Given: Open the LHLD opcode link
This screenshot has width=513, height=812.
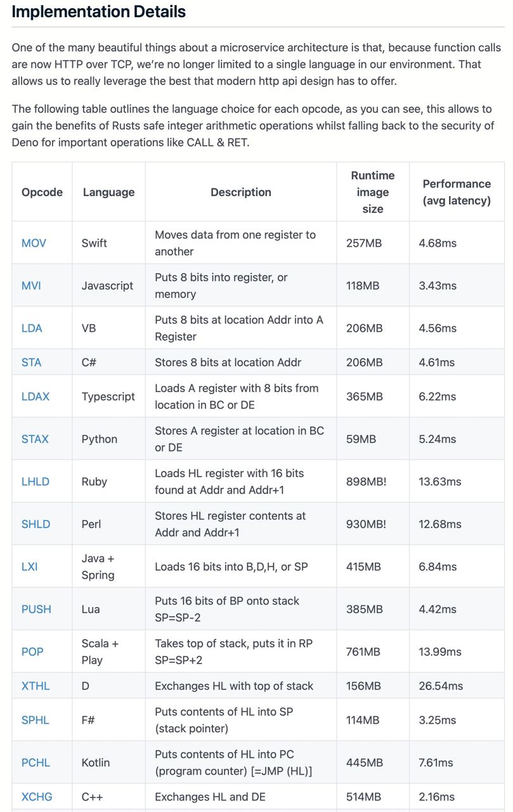Looking at the screenshot, I should [x=35, y=481].
